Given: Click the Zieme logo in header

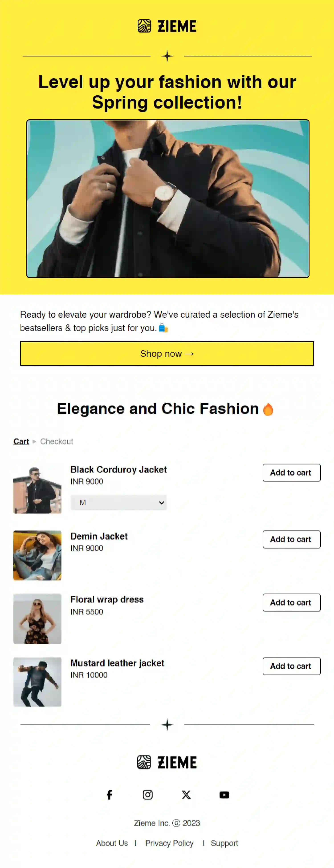Looking at the screenshot, I should click(167, 26).
